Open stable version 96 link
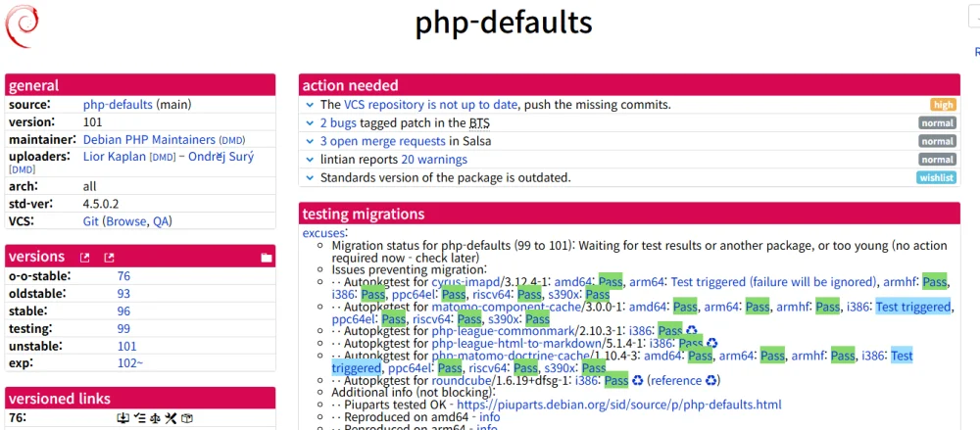Screen dimensions: 980x430 tap(123, 311)
